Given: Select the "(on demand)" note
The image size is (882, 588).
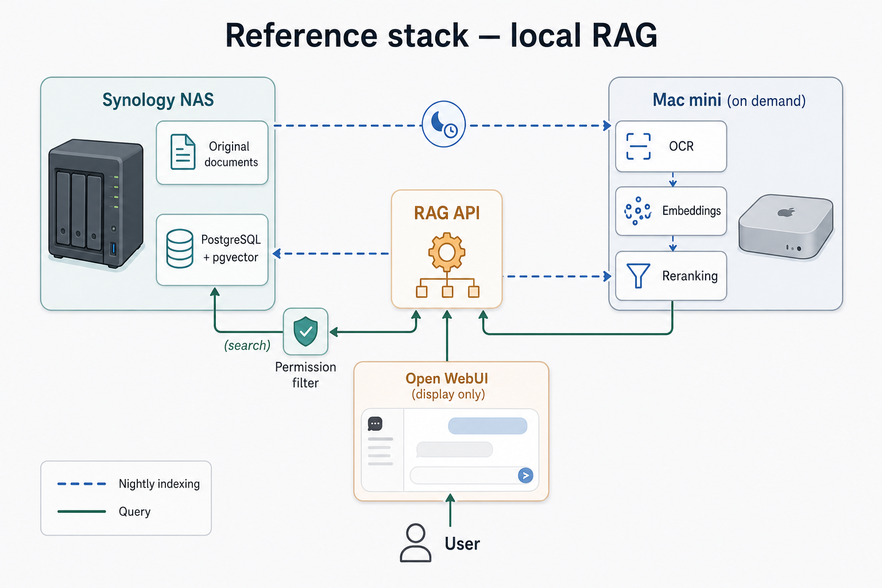Looking at the screenshot, I should point(766,101).
